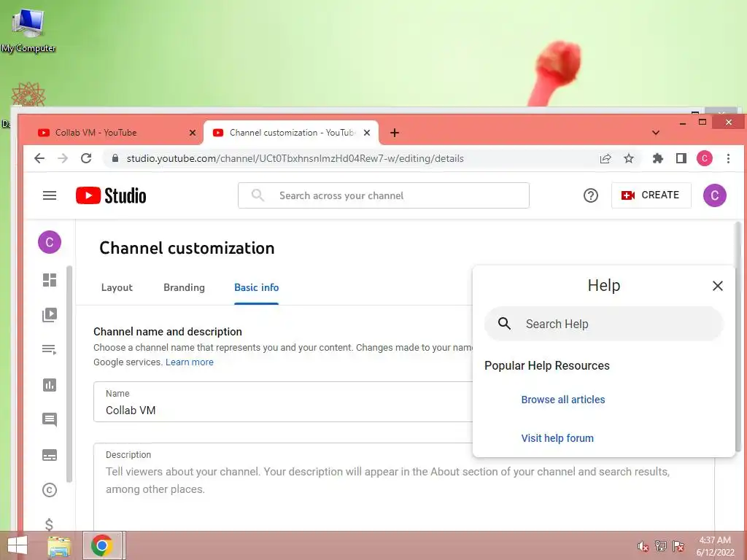Viewport: 747px width, 560px height.
Task: Click the network tray icon
Action: 661,546
